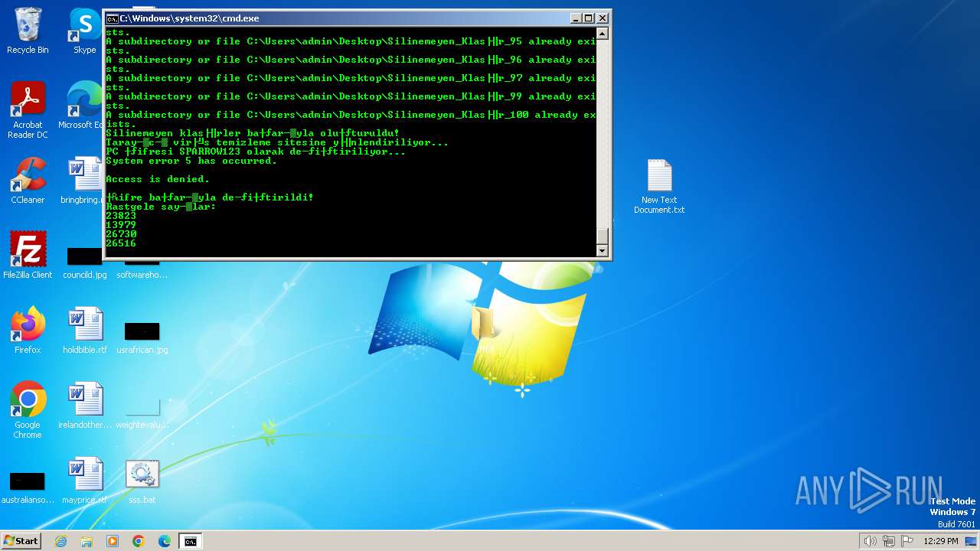Select mayprice.rtf document icon
Screen dimensions: 980x551
click(85, 481)
